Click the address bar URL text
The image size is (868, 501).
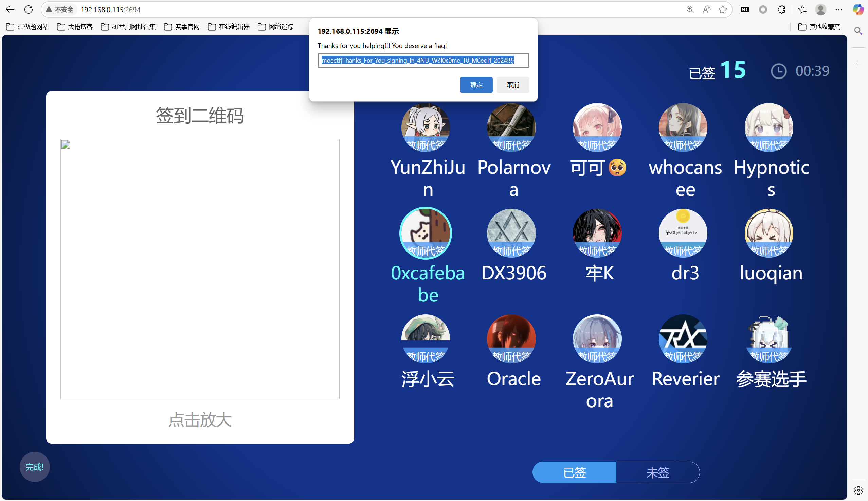click(x=110, y=10)
